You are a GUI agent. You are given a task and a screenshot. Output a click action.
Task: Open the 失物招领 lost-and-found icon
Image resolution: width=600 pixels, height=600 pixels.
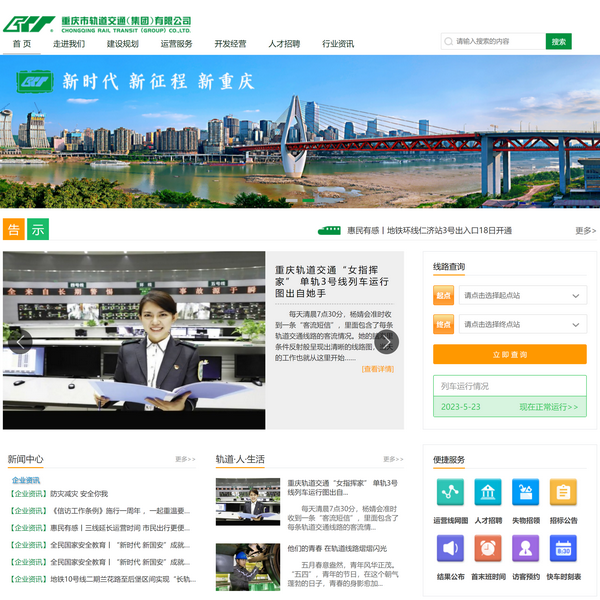pos(526,492)
